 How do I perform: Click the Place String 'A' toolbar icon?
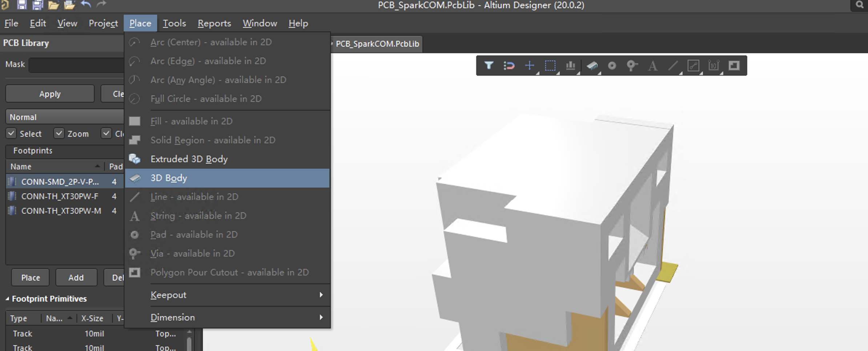click(652, 66)
